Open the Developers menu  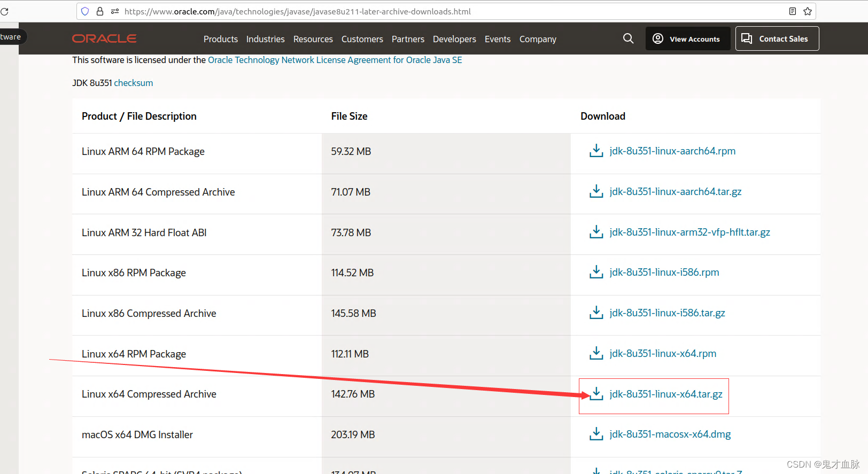coord(454,39)
